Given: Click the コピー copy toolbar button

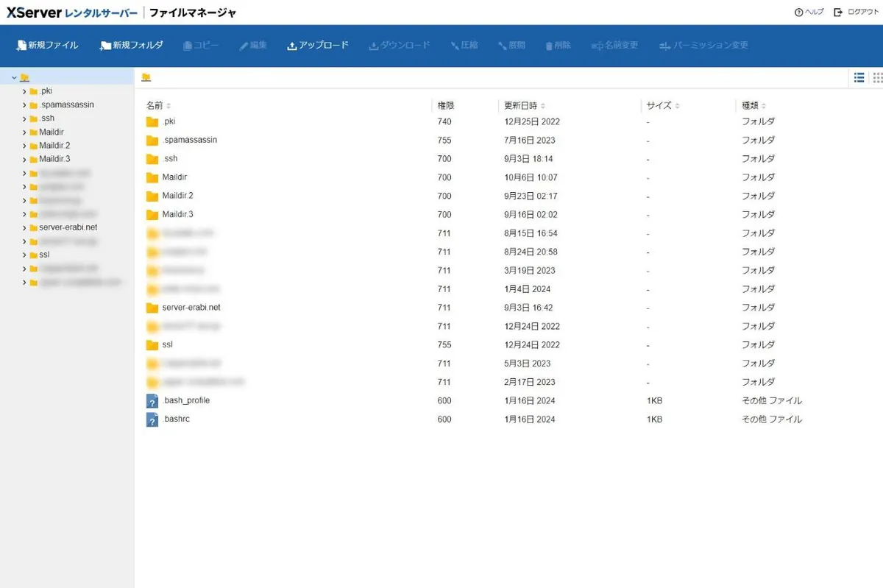Looking at the screenshot, I should (201, 46).
